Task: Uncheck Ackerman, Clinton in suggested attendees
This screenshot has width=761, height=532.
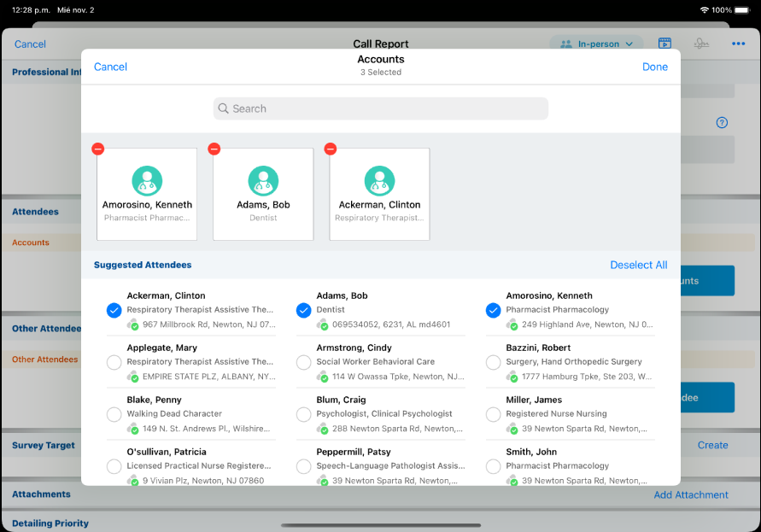Action: pos(114,311)
